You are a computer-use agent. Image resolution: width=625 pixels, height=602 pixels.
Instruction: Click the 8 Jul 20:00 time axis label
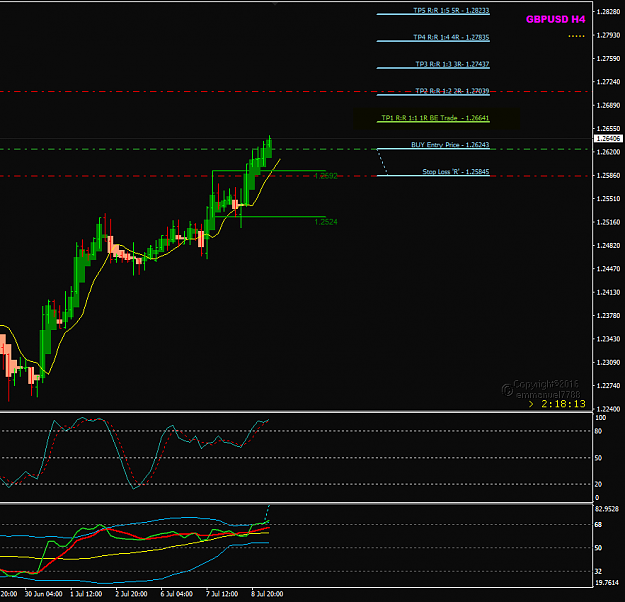[267, 594]
